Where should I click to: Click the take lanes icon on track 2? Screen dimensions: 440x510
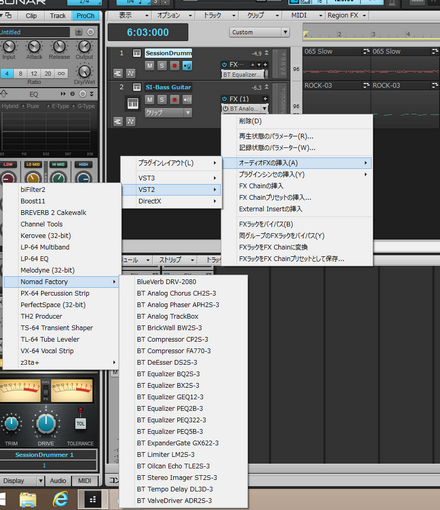pos(118,121)
